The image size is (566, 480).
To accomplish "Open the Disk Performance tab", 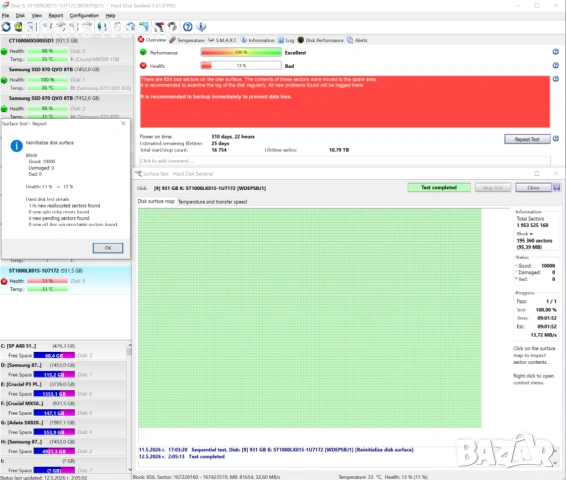I will (x=321, y=40).
